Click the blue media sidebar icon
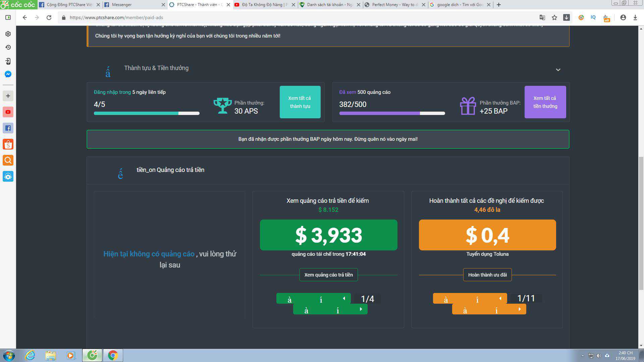Image resolution: width=644 pixels, height=362 pixels. pos(8,176)
